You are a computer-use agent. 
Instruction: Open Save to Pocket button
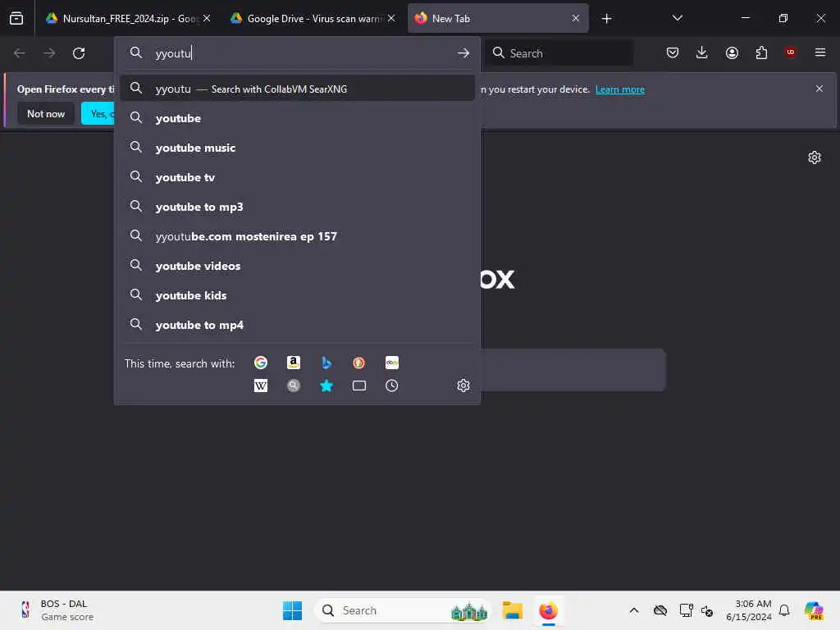click(673, 52)
